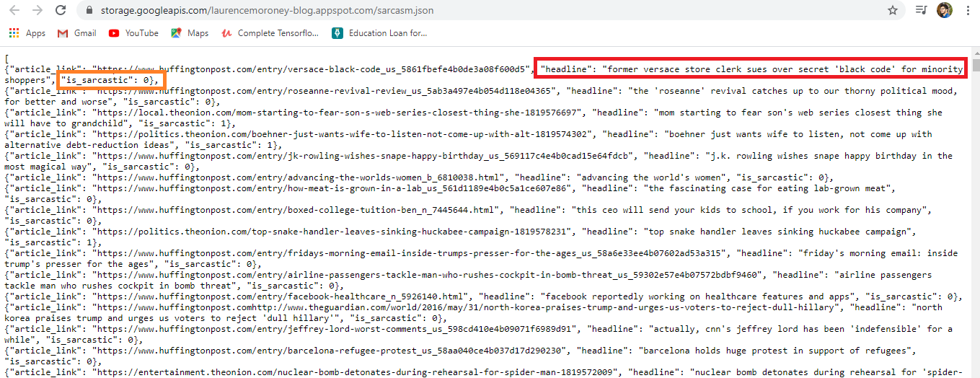Screen dimensions: 980x378
Task: View site security lock info
Action: 89,11
